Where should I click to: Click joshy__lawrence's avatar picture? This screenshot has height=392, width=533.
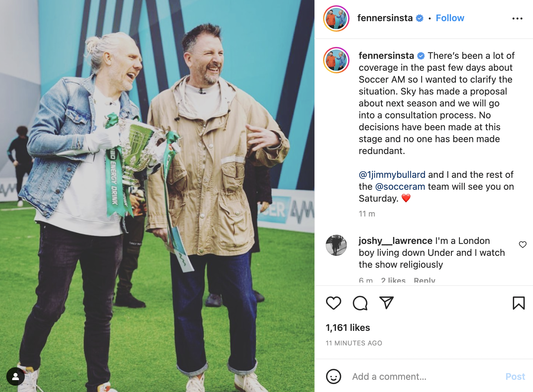[x=336, y=245]
